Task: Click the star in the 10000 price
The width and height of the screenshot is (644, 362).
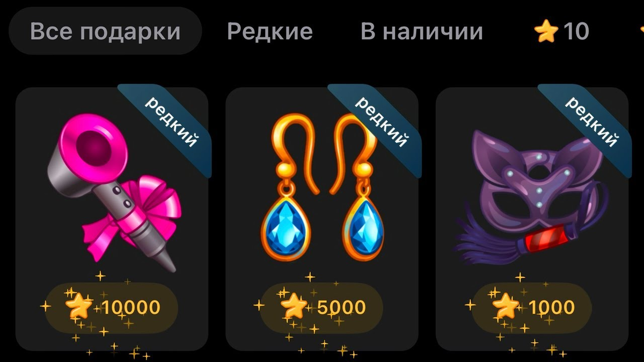Action: pos(79,307)
